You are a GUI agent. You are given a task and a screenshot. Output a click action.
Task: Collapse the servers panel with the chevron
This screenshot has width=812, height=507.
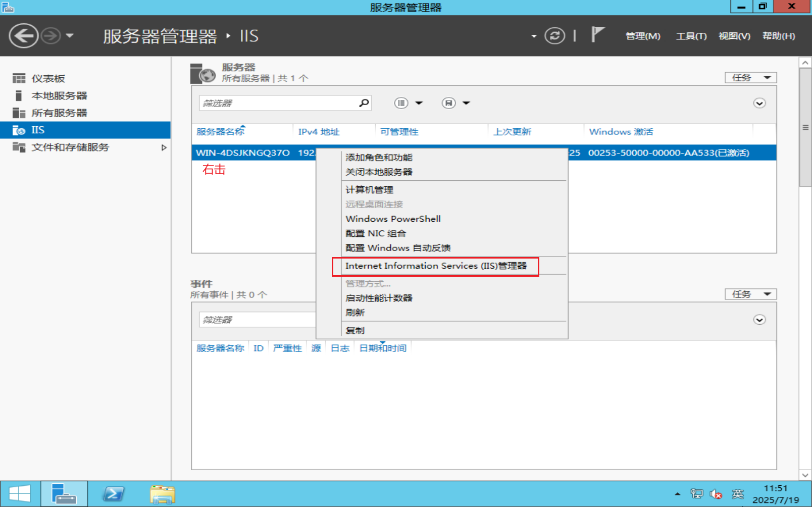coord(759,103)
